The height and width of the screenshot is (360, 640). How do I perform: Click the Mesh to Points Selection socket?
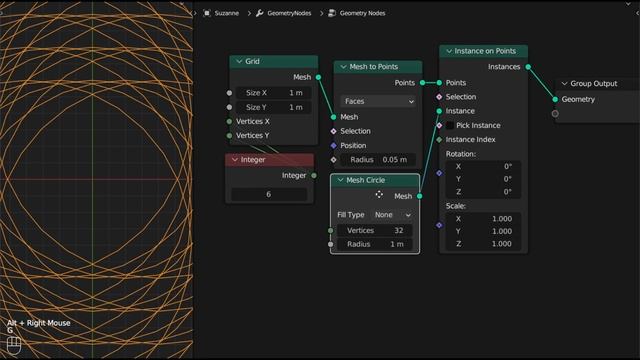pos(333,131)
